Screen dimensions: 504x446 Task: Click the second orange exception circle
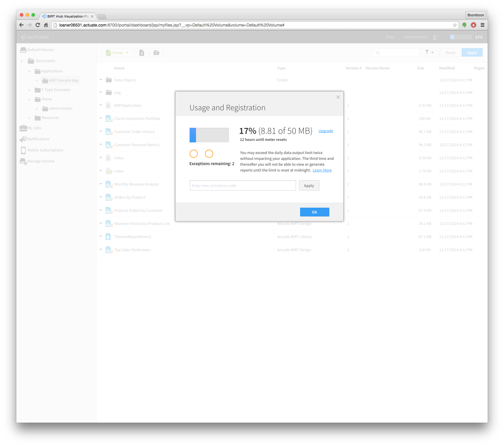[x=209, y=154]
